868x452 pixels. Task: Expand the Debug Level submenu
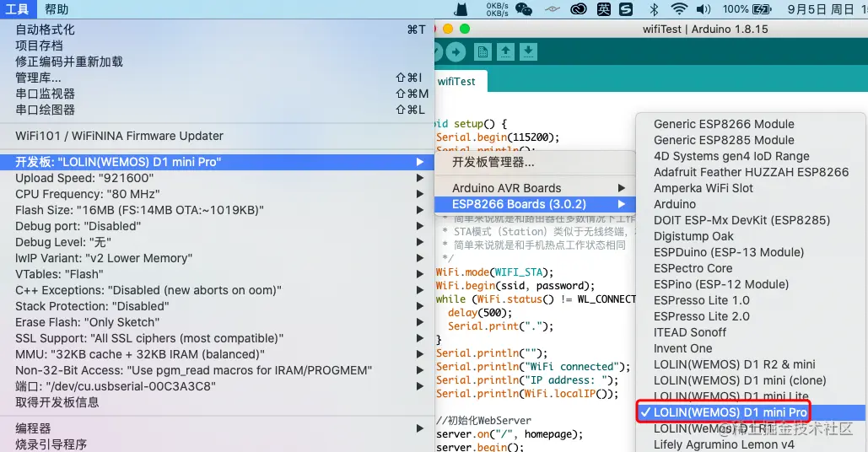pos(217,242)
